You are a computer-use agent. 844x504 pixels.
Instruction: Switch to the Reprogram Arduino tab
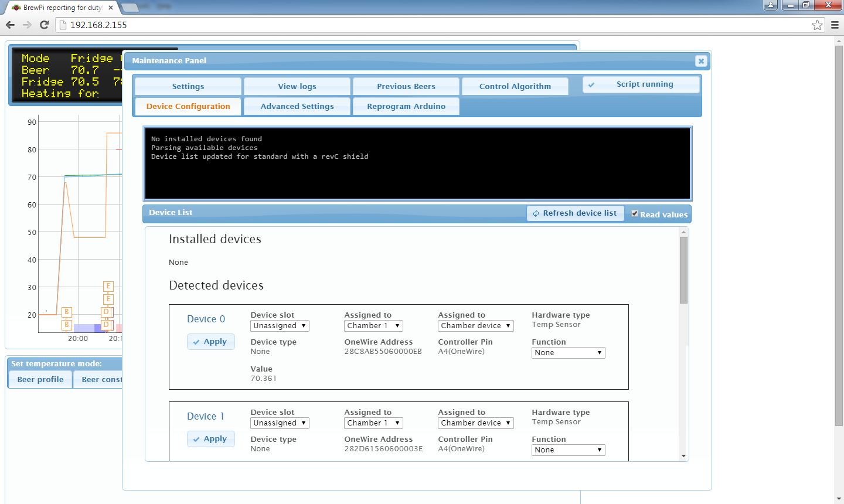point(406,106)
